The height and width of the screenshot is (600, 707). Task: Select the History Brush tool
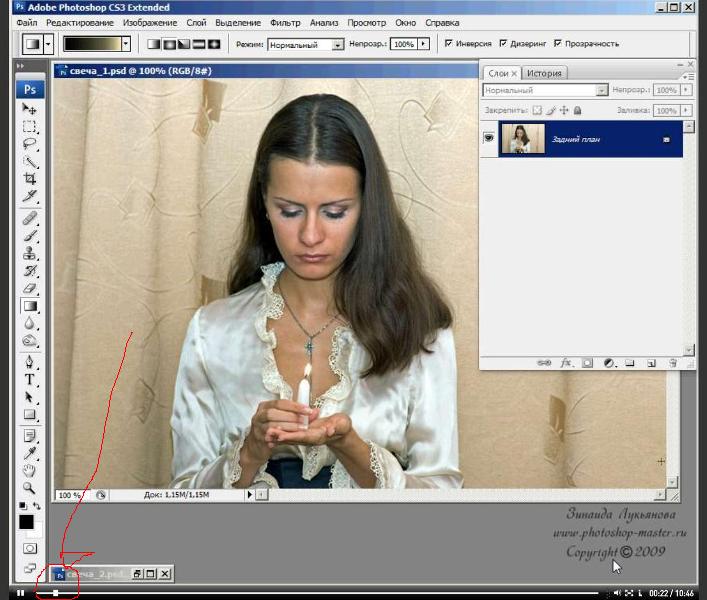[29, 271]
